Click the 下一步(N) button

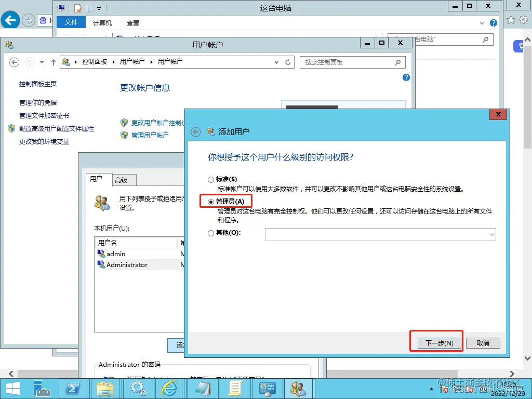[437, 342]
